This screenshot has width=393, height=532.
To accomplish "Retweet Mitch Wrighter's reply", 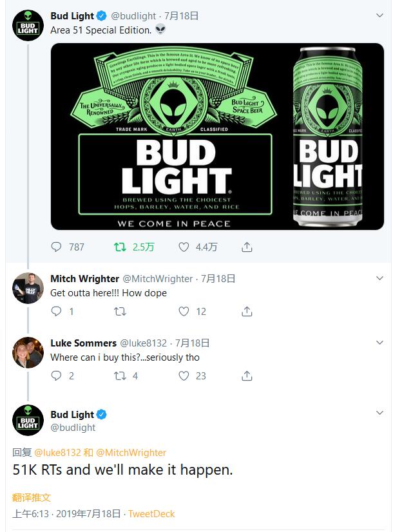I will click(120, 311).
